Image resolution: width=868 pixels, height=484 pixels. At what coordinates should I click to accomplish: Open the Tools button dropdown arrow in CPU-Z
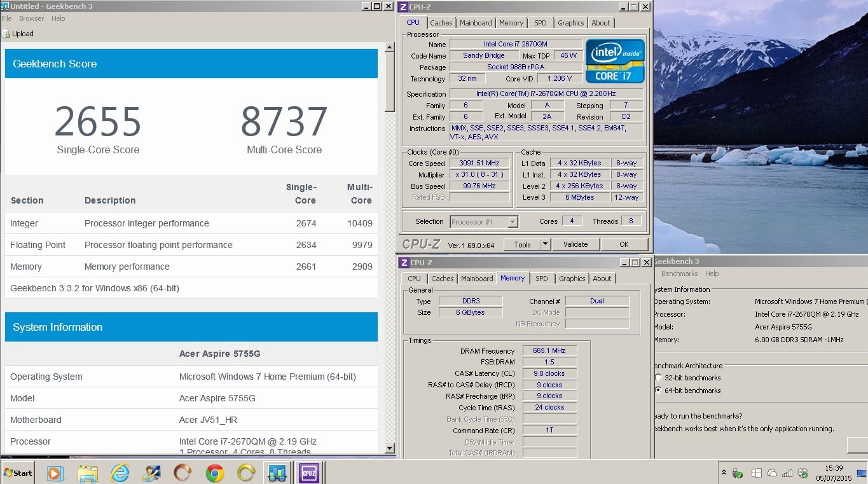[x=545, y=244]
